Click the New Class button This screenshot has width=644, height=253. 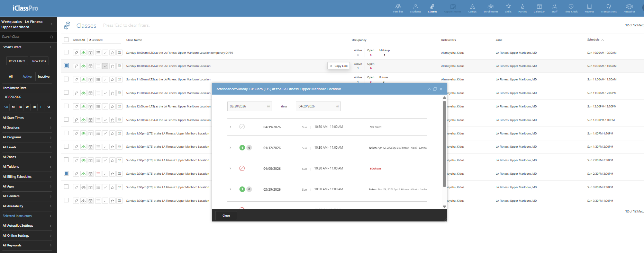pyautogui.click(x=39, y=61)
